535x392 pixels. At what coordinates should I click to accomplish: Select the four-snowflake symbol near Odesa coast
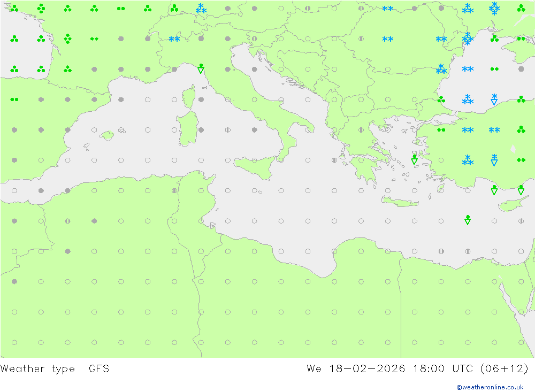[x=468, y=39]
